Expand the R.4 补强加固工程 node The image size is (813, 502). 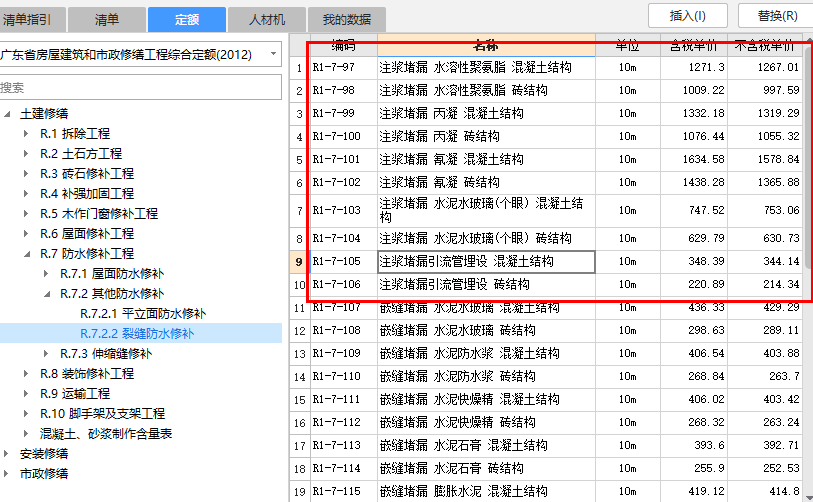click(x=26, y=193)
